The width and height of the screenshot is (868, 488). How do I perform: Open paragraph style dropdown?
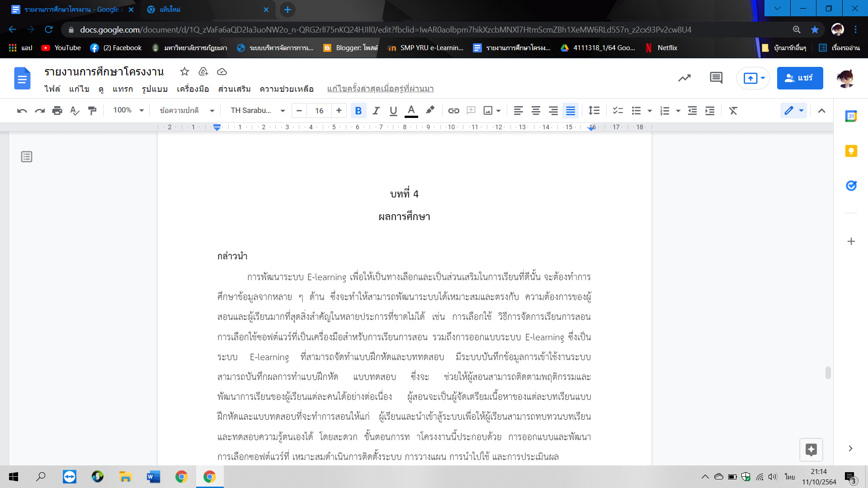[187, 110]
